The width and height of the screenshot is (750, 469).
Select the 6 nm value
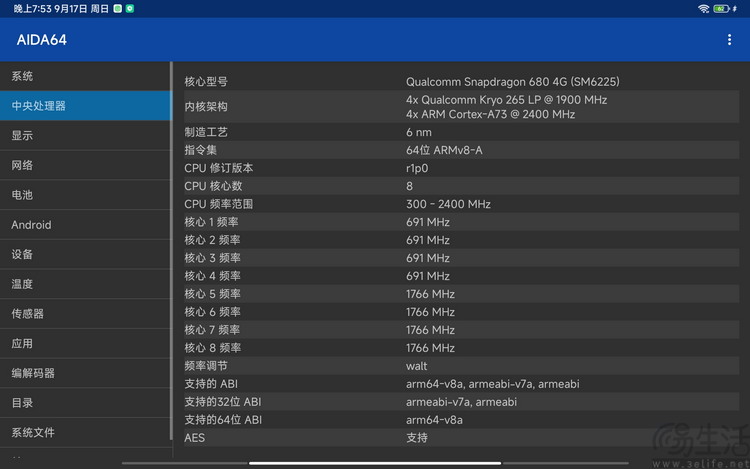tap(419, 132)
